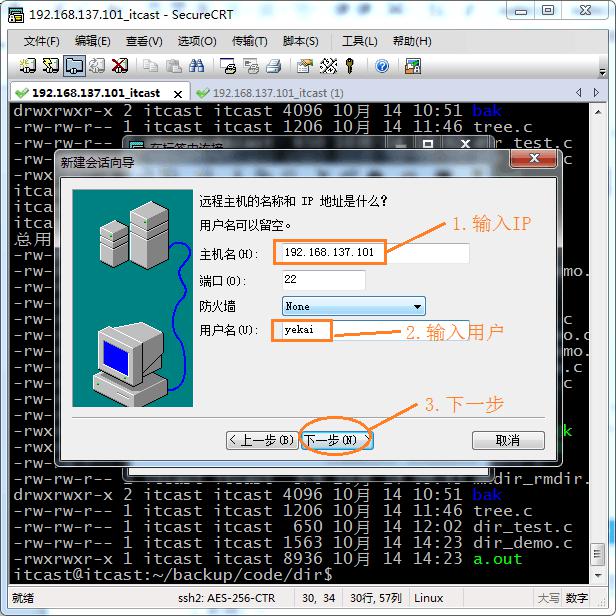
Task: Close the 新建会话向导 wizard dialog
Action: (534, 158)
